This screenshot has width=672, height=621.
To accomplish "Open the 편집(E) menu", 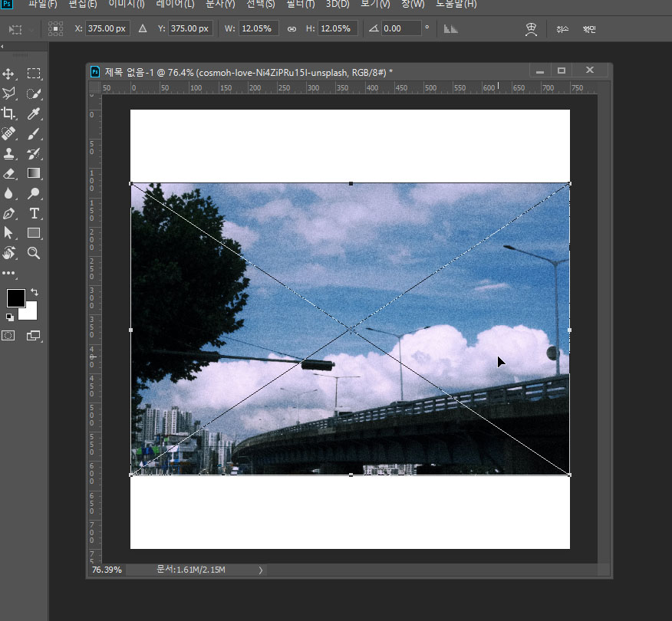I will coord(83,5).
